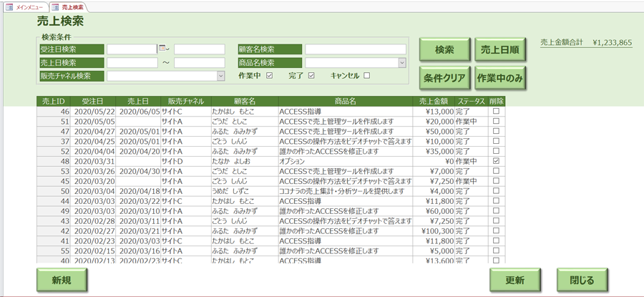
Task: Uncheck the 削除 checkbox for 売上ID 48
Action: coord(496,162)
